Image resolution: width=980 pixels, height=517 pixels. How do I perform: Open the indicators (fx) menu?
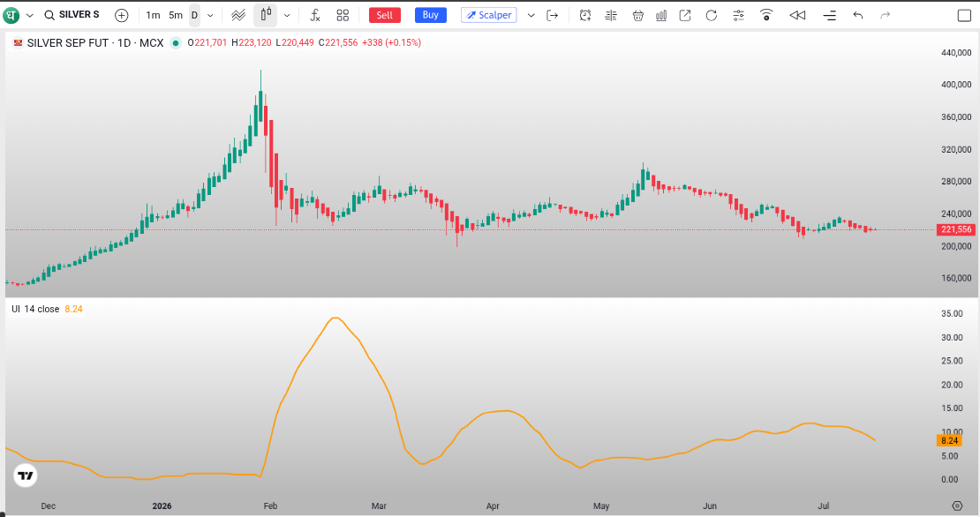[315, 15]
